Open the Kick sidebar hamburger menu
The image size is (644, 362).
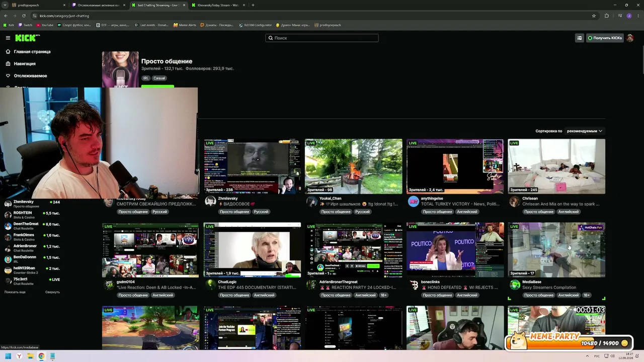coord(8,38)
